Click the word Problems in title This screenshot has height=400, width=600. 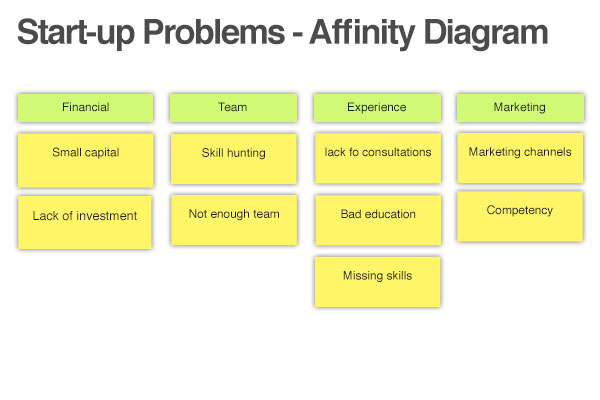[x=214, y=32]
